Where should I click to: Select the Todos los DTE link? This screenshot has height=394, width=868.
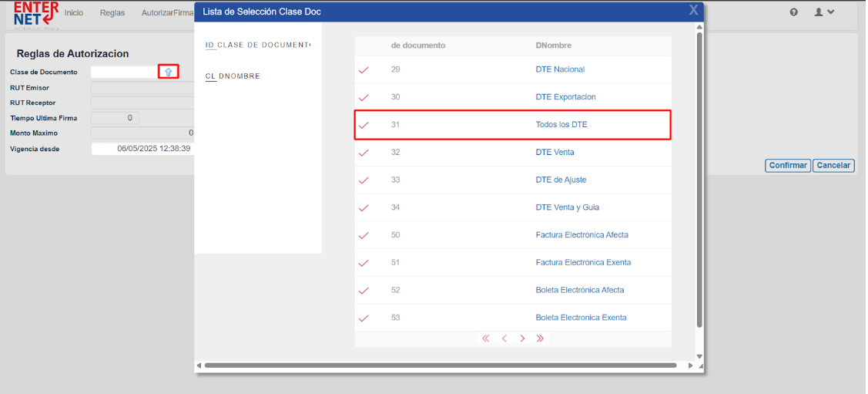[x=561, y=125]
